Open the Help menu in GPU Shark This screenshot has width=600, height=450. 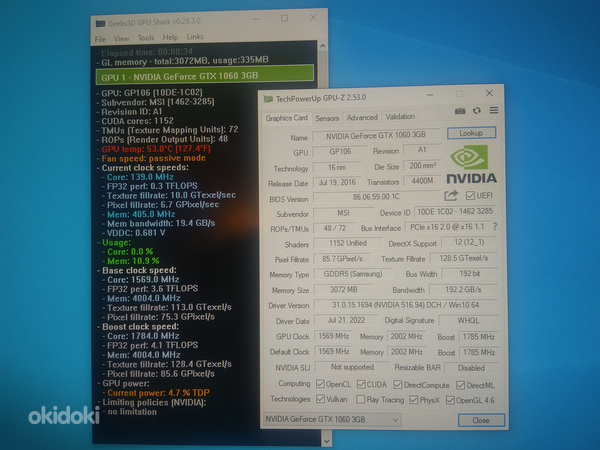pyautogui.click(x=170, y=37)
